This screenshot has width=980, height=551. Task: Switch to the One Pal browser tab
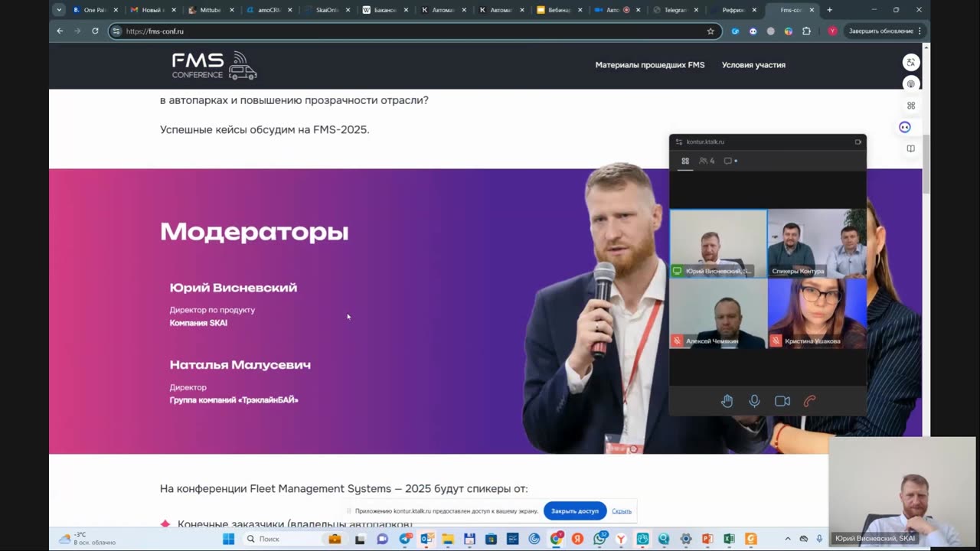pyautogui.click(x=95, y=10)
